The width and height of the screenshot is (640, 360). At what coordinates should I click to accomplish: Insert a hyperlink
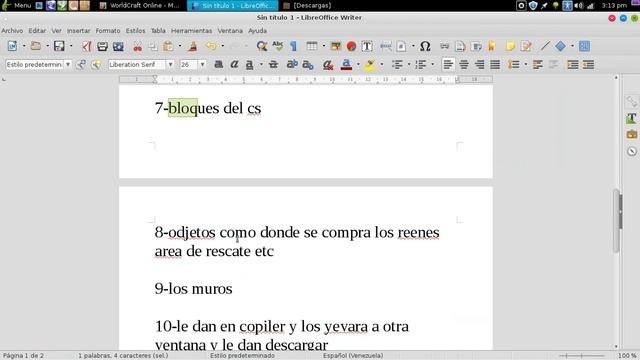click(x=444, y=46)
